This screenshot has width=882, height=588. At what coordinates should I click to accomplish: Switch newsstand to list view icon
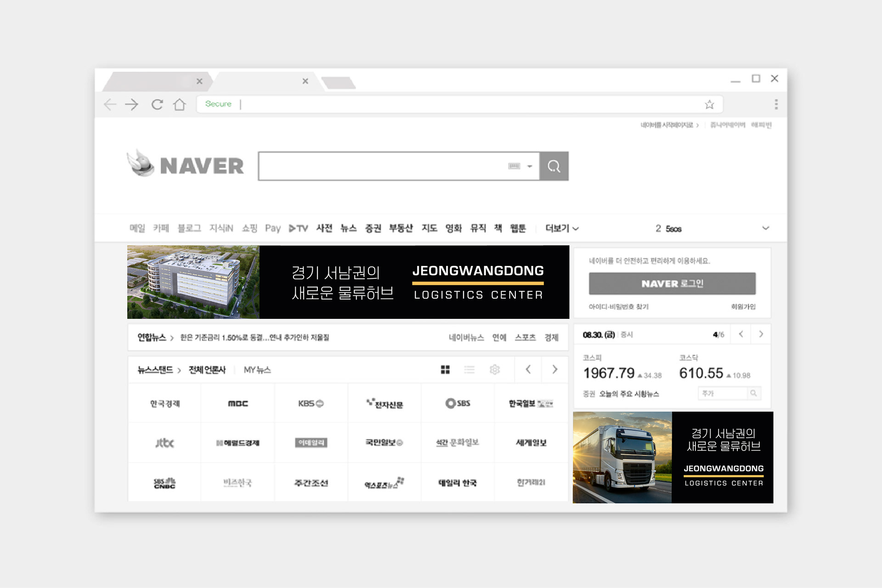(x=469, y=370)
